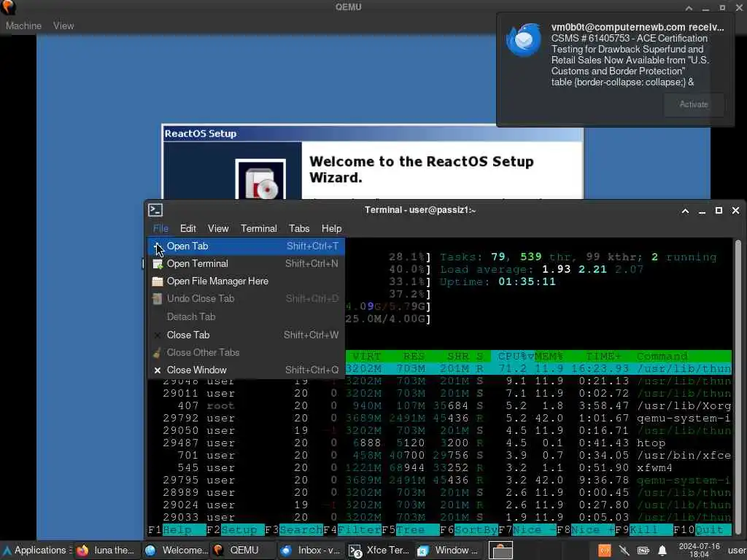Select the htop process row 29487

coord(439,443)
